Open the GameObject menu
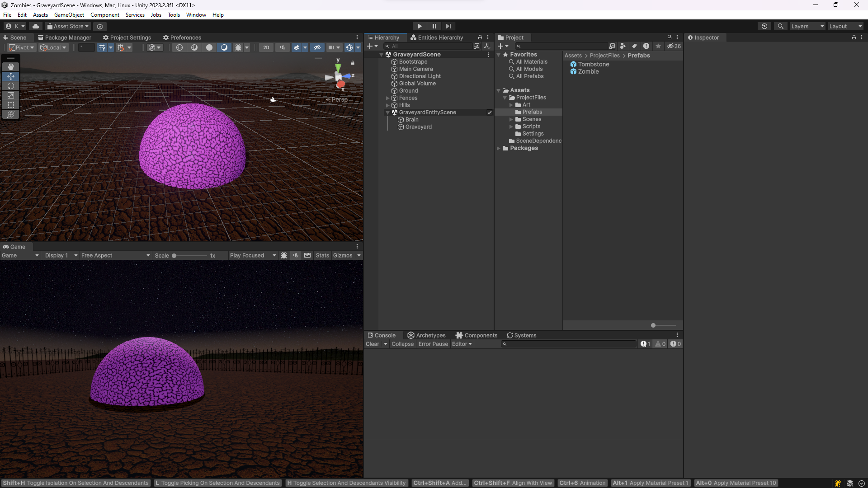This screenshot has height=488, width=868. click(69, 15)
